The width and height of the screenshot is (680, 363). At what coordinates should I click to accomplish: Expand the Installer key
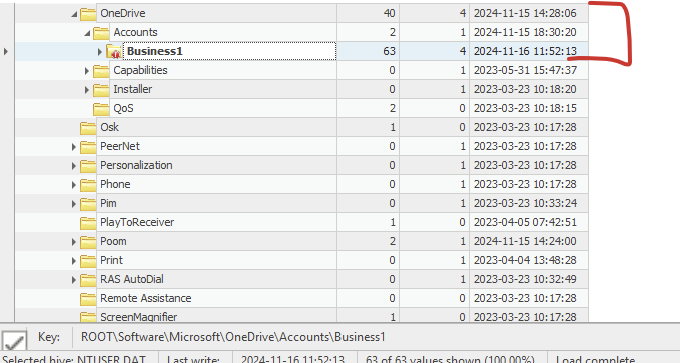tap(87, 90)
